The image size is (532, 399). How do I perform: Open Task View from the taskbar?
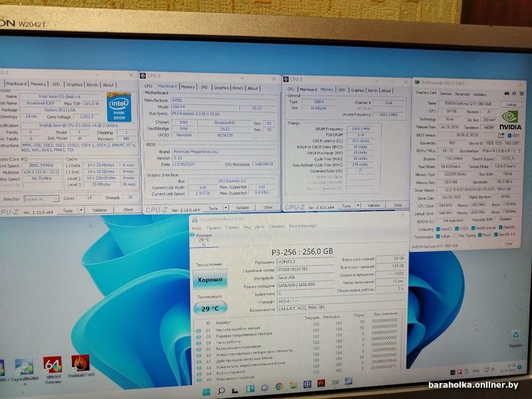coord(235,390)
